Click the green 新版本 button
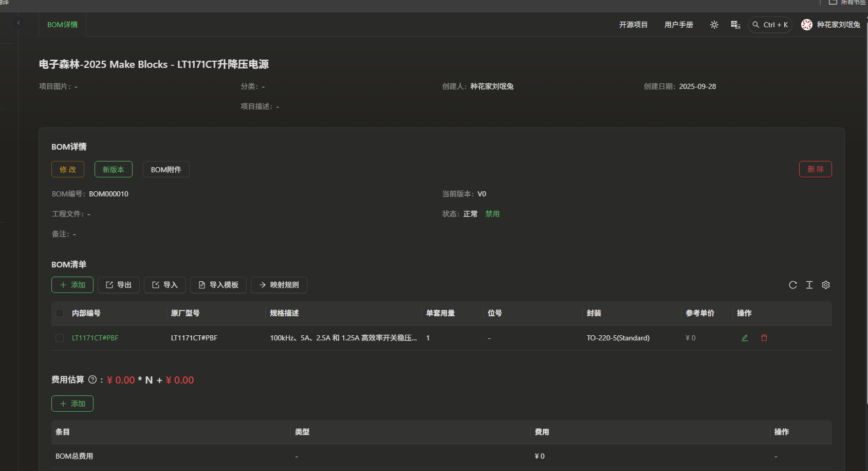Screen dimensions: 868x471 point(113,169)
